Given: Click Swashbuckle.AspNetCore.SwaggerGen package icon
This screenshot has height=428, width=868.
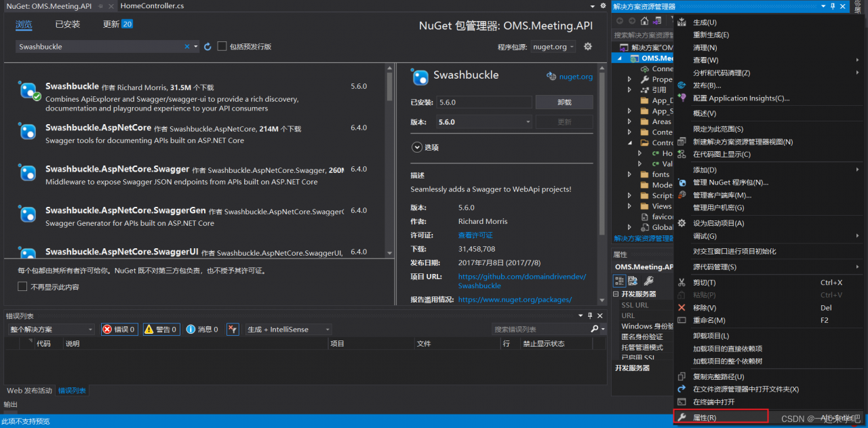Looking at the screenshot, I should tap(28, 214).
